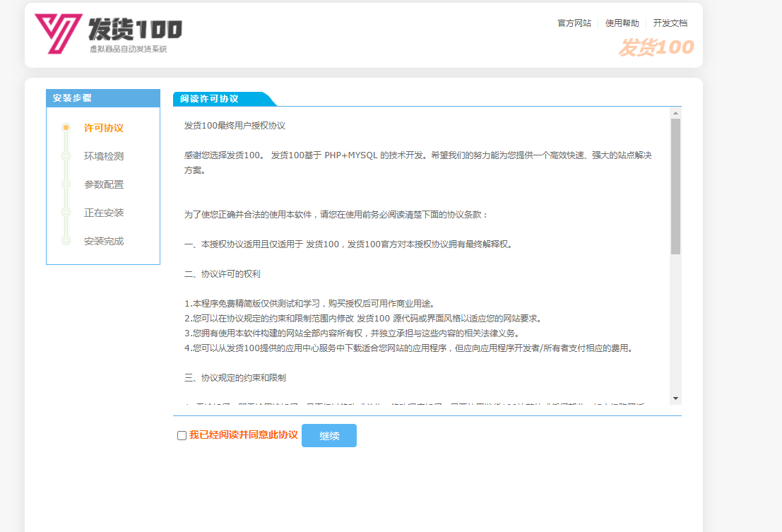Open the 官方网站 link
Screen dimensions: 782x532
pyautogui.click(x=574, y=23)
